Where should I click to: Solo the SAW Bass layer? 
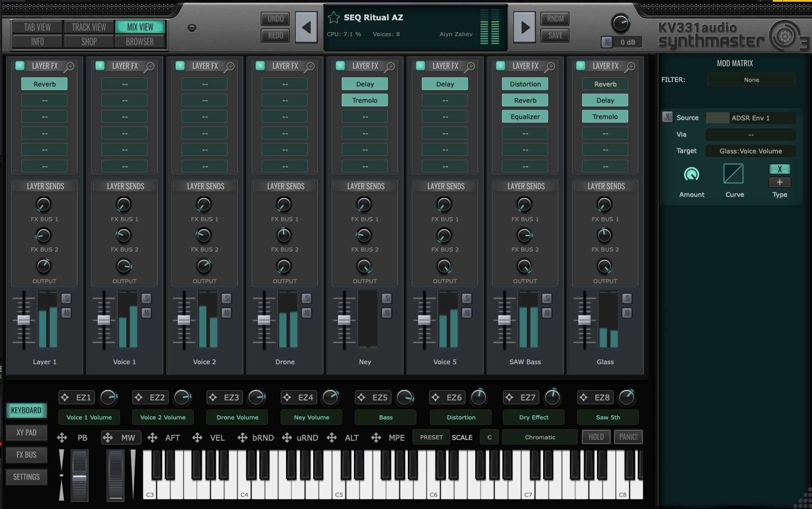547,298
